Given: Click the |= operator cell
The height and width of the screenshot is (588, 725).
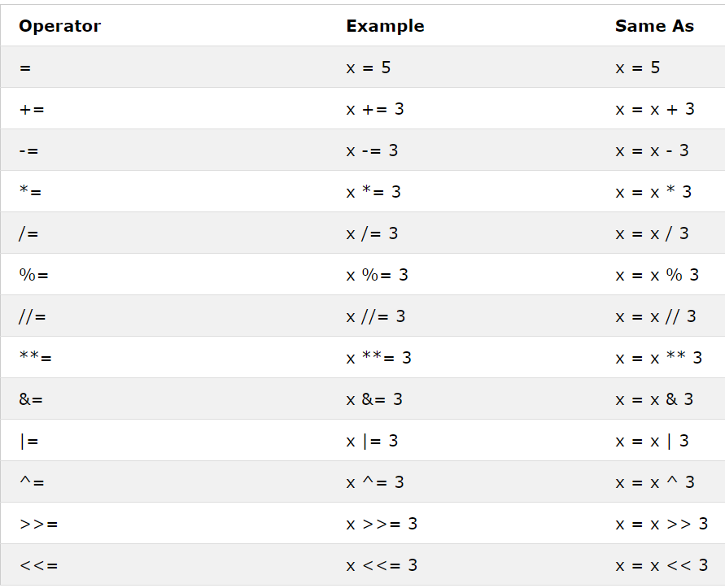Looking at the screenshot, I should coord(29,441).
